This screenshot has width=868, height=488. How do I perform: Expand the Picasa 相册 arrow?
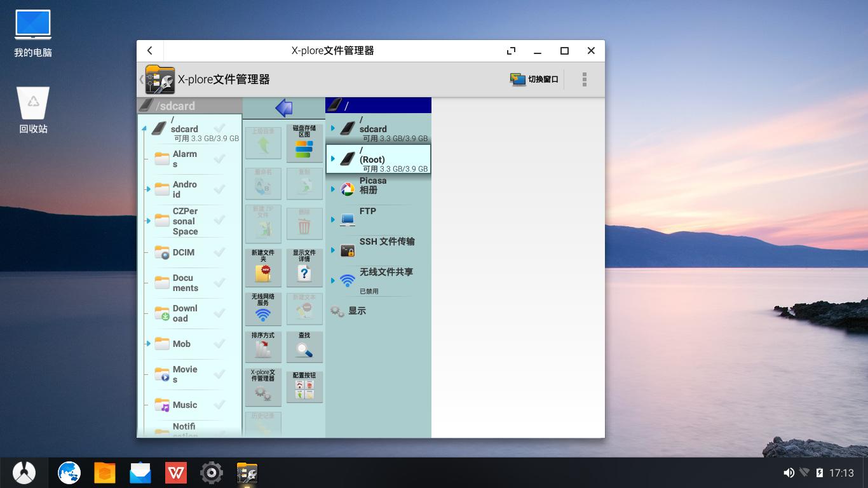(x=332, y=189)
